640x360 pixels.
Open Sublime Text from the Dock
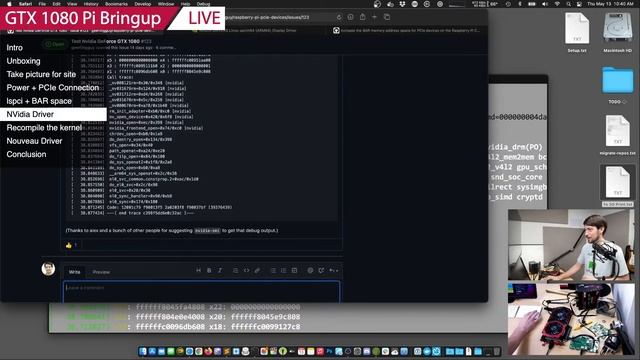click(227, 351)
